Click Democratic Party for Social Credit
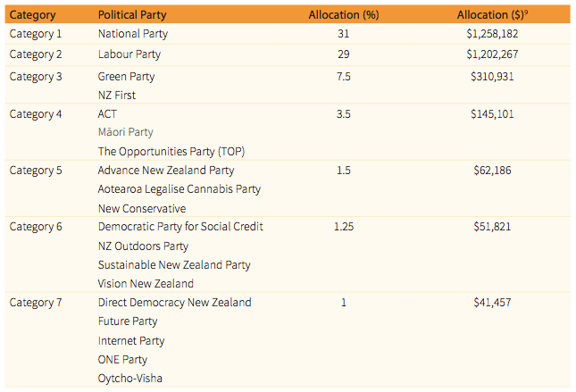 [180, 227]
